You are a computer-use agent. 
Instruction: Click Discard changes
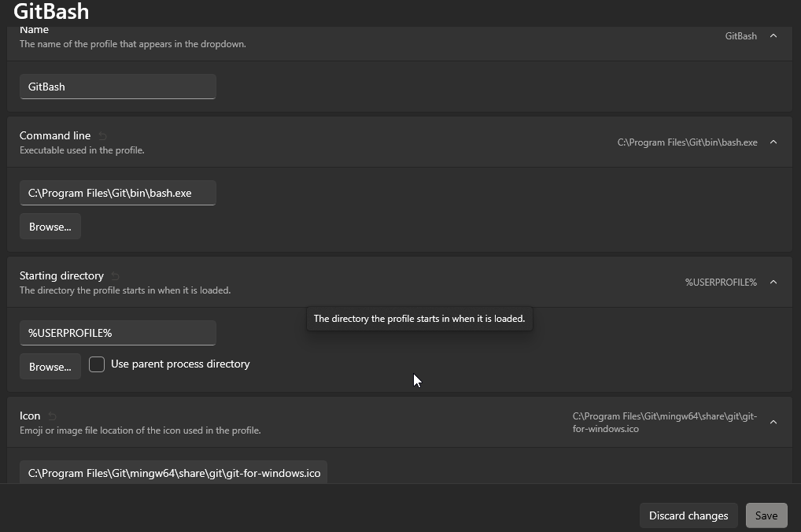(x=688, y=515)
